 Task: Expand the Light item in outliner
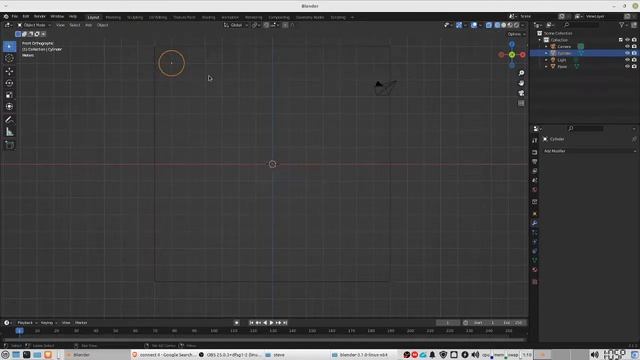(x=547, y=60)
